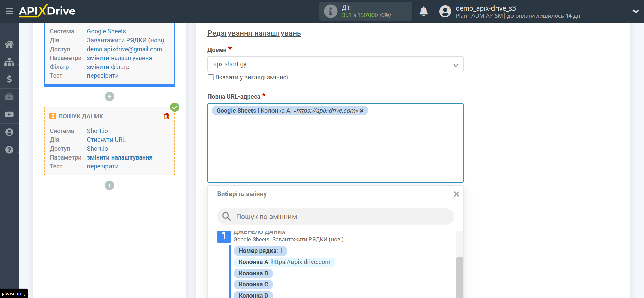644x298 pixels.
Task: Remove Колонка A tag from URL field
Action: tap(362, 111)
